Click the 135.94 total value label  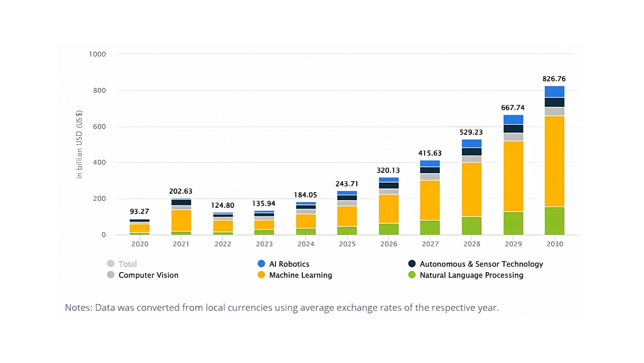(264, 204)
